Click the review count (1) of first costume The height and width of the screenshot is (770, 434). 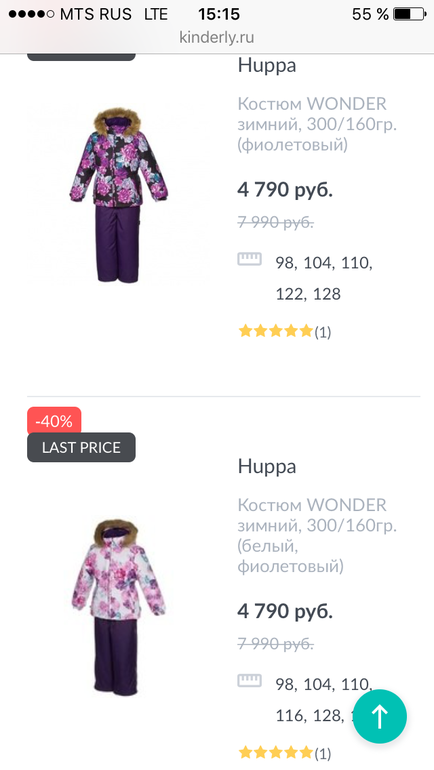pos(323,332)
